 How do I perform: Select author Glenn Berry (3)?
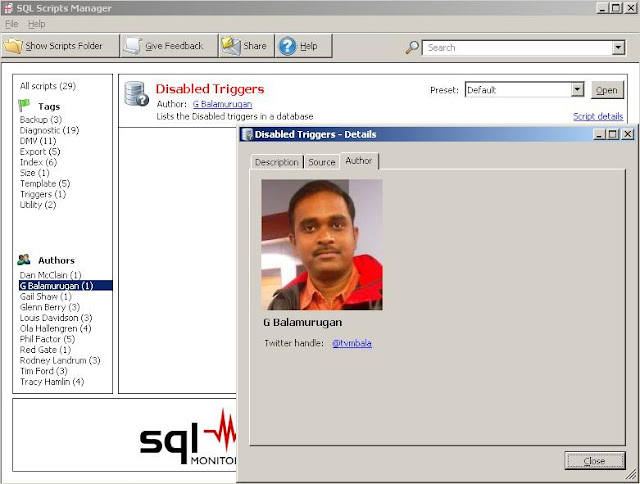(x=50, y=307)
